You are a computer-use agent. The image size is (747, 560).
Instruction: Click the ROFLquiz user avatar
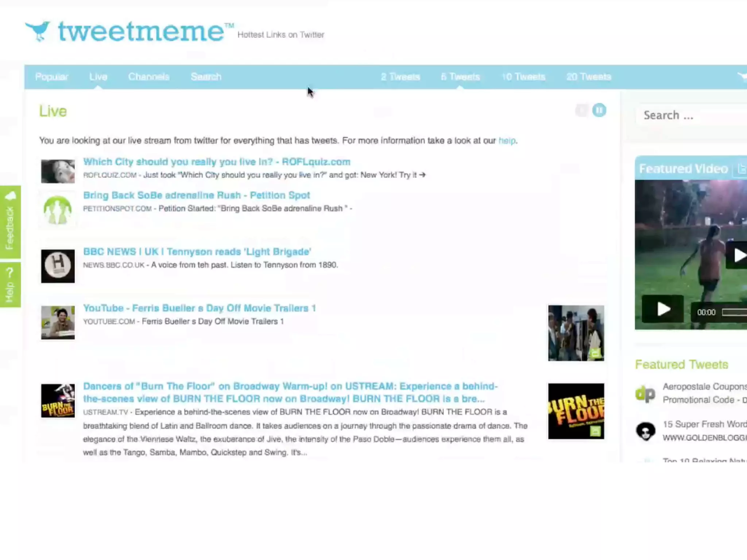[x=58, y=171]
